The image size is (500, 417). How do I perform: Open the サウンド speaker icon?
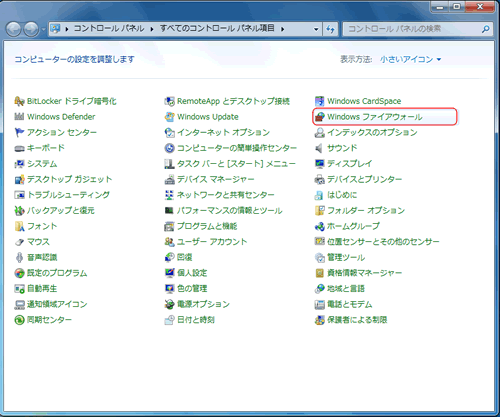[x=320, y=148]
